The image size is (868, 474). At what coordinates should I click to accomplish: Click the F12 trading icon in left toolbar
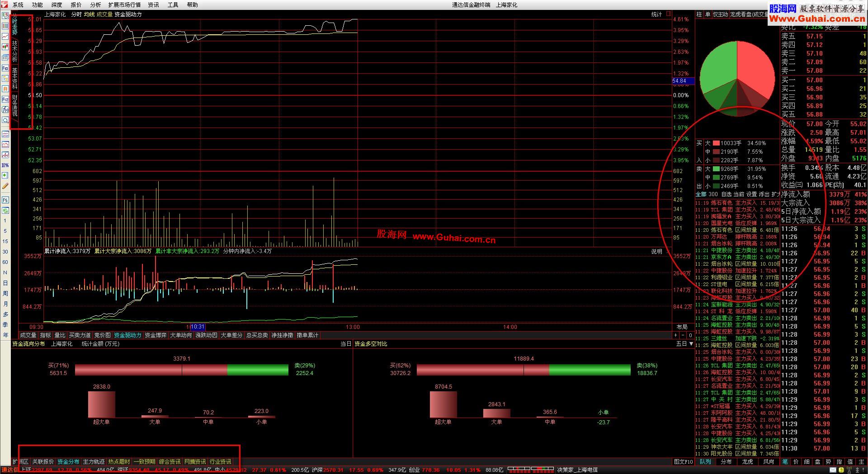5,99
